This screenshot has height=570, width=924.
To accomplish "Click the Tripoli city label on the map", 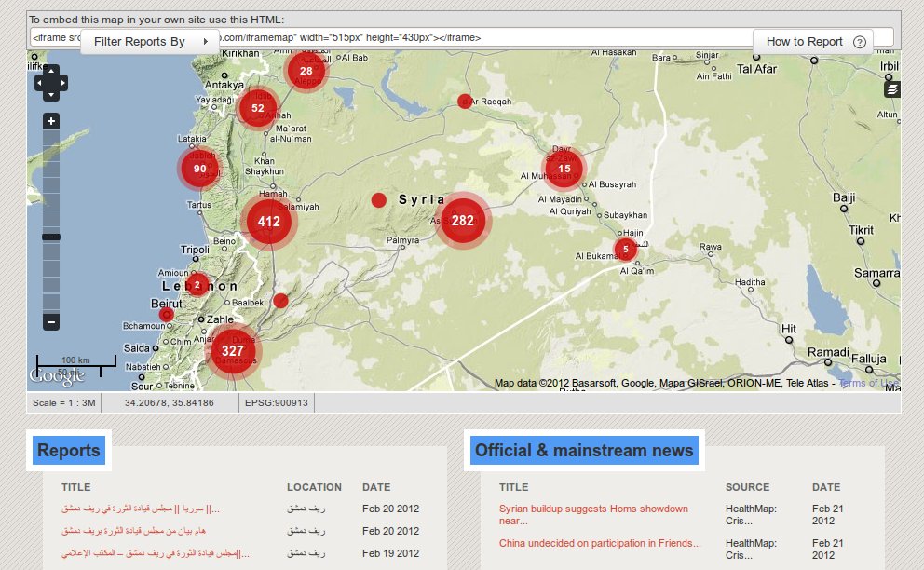I will (x=195, y=250).
